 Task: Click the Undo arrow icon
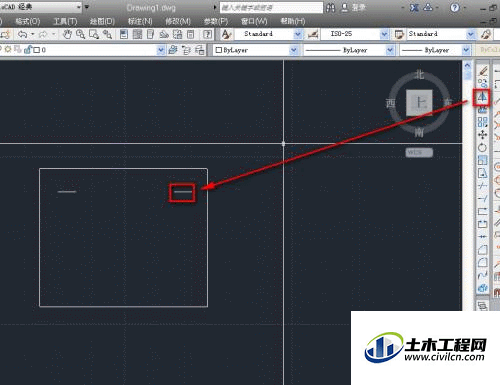click(23, 34)
